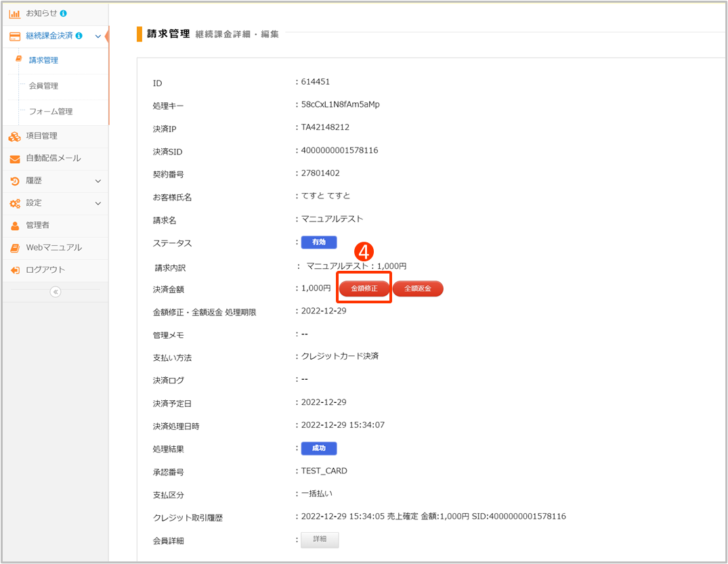Go to フォーム管理 in the sidebar
The height and width of the screenshot is (564, 728).
point(50,112)
